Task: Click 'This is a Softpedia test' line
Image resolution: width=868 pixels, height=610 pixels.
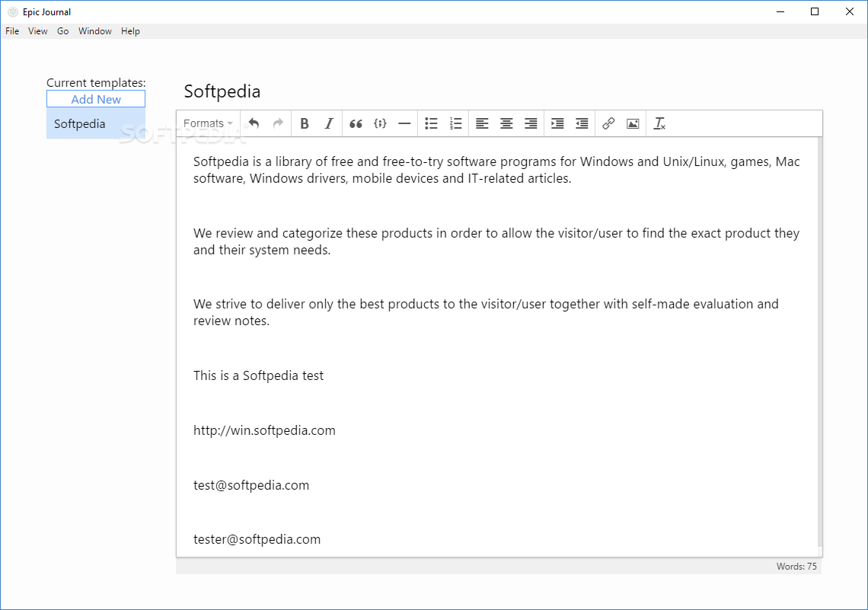Action: click(x=258, y=376)
